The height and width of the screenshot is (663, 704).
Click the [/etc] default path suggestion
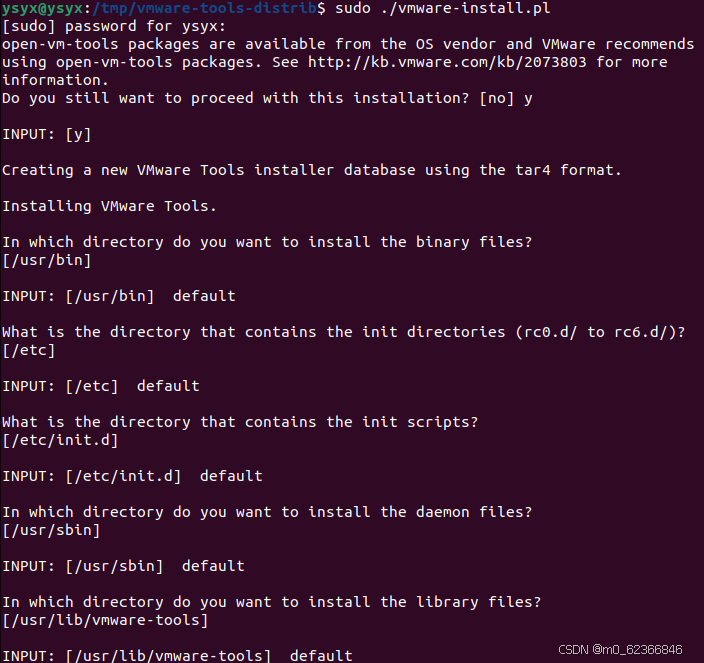(x=29, y=350)
